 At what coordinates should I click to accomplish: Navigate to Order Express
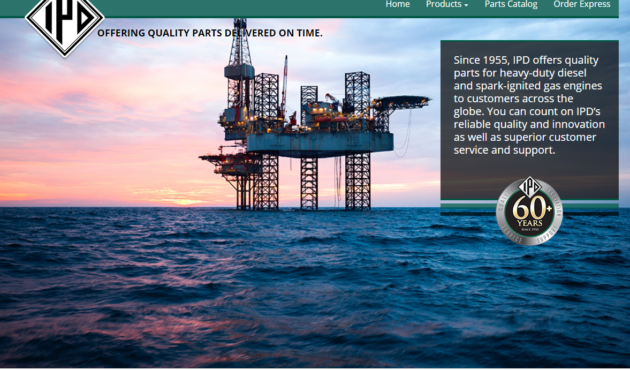click(x=581, y=4)
